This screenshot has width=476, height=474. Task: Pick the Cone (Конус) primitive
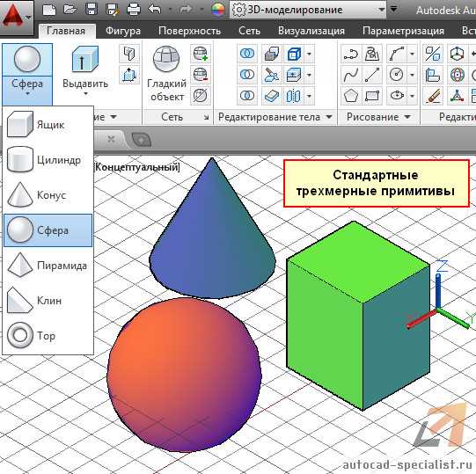point(48,195)
